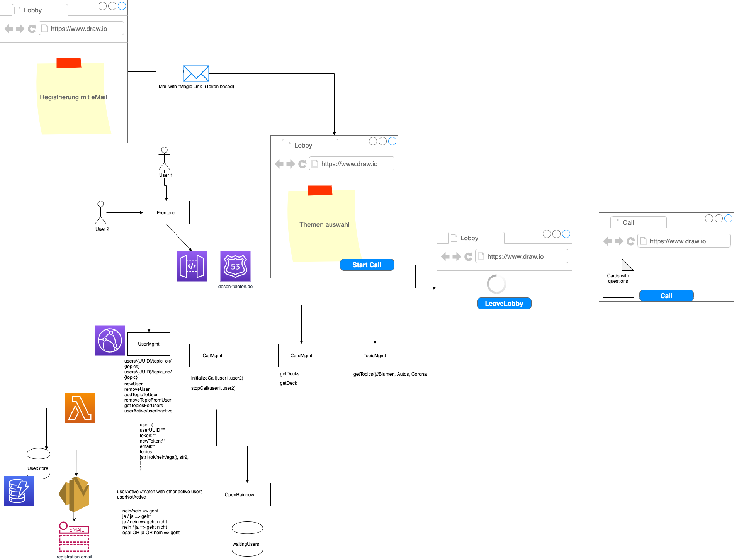Click the blue mail envelope icon
This screenshot has width=746, height=560.
pos(196,73)
